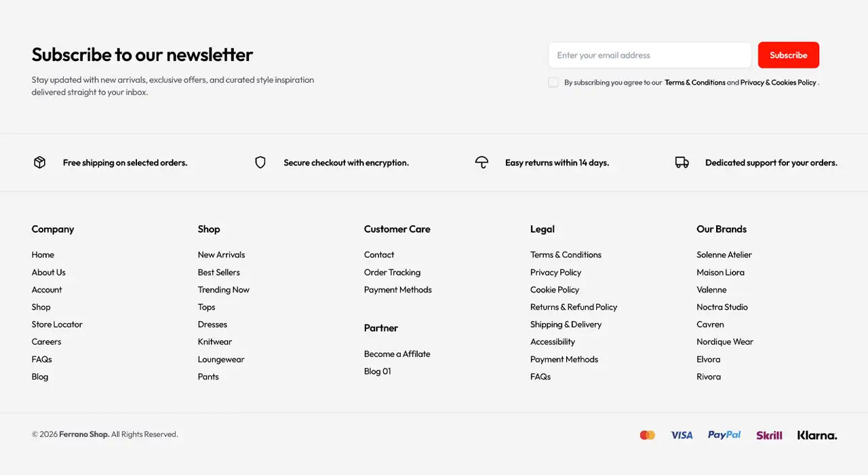
Task: Focus the email address input field
Action: (650, 55)
